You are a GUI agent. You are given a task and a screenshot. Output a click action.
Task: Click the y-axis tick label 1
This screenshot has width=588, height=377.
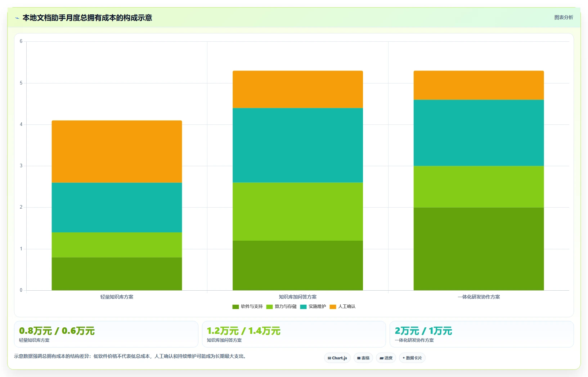[21, 249]
